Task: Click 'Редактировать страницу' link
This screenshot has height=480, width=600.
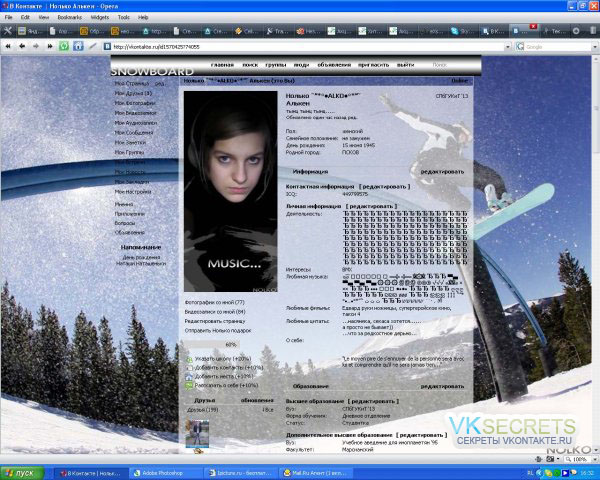Action: click(215, 322)
